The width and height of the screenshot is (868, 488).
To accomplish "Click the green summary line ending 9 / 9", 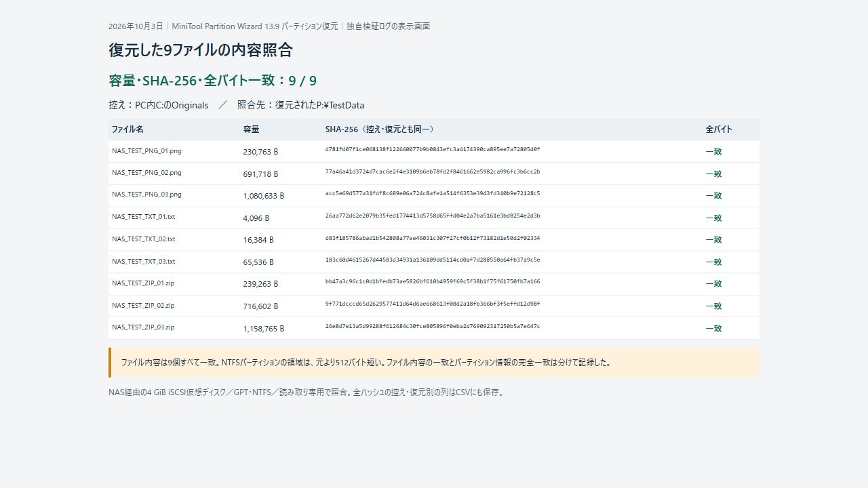I will point(212,81).
